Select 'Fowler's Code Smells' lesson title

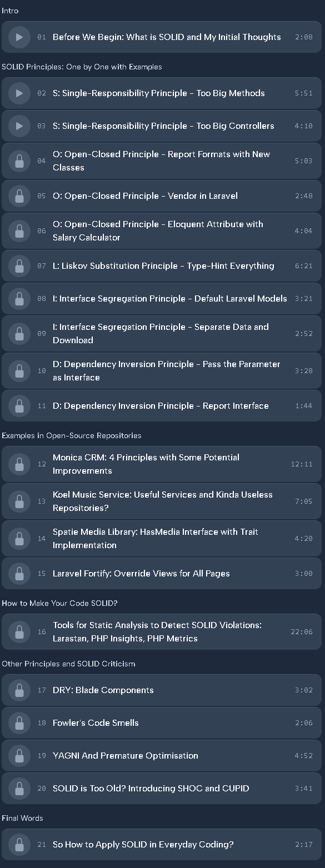point(96,723)
